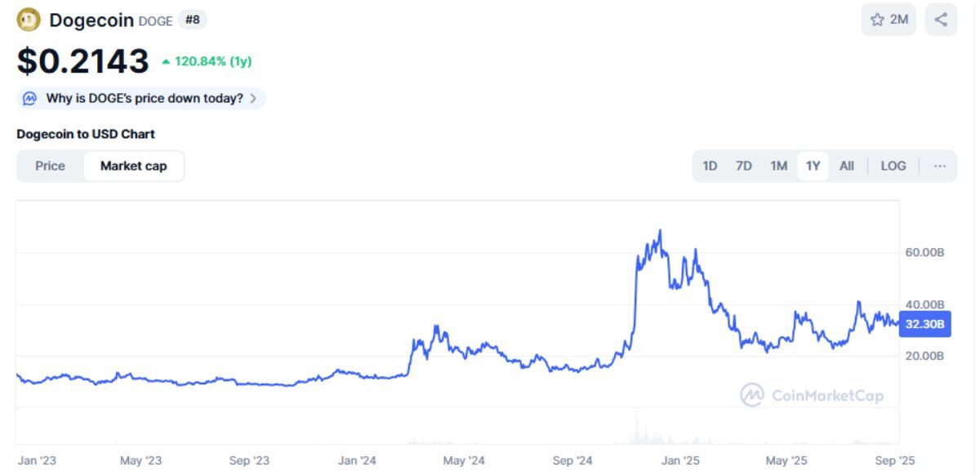Click the 32.30B current value label
Screen dimensions: 980x475
(924, 324)
